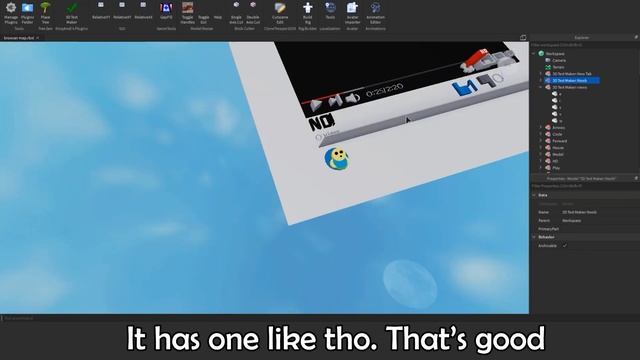Collapse the Workspace node
Image resolution: width=640 pixels, height=360 pixels.
[534, 53]
